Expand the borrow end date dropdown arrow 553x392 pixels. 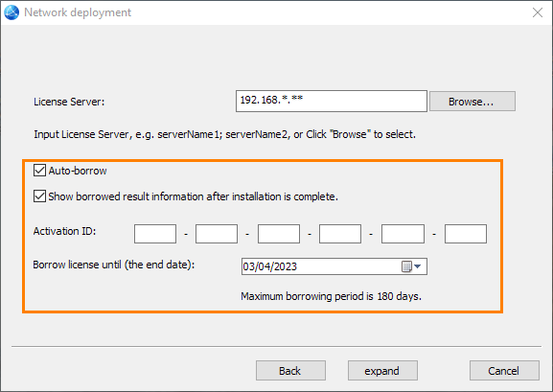click(418, 266)
